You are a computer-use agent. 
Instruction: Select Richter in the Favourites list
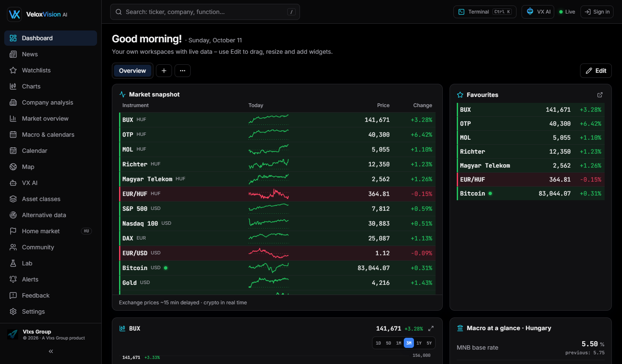point(530,152)
